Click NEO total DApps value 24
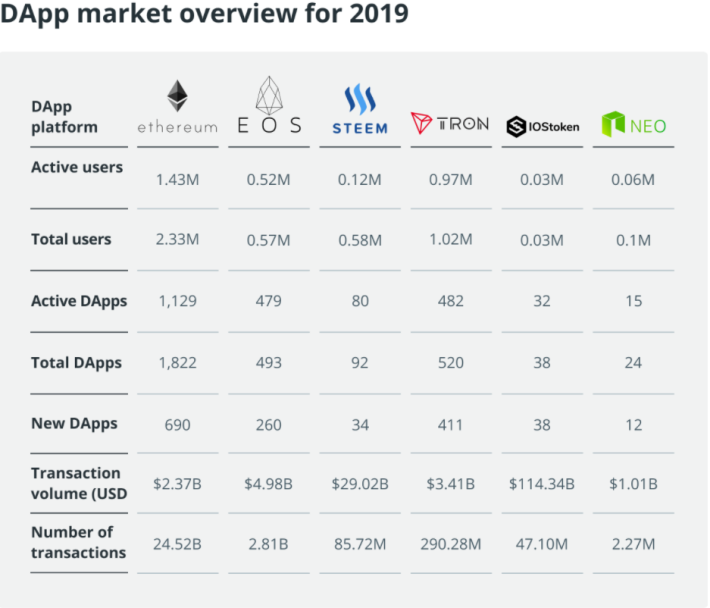The image size is (710, 608). pyautogui.click(x=633, y=363)
